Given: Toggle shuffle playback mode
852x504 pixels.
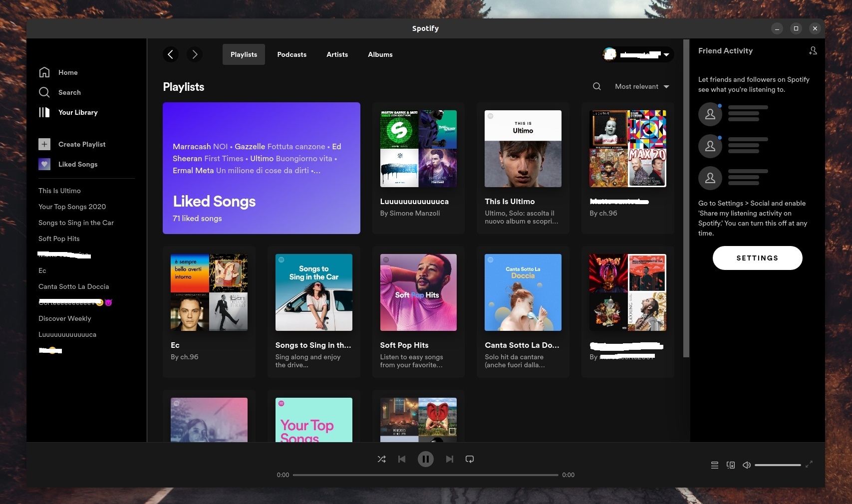Looking at the screenshot, I should pyautogui.click(x=381, y=459).
